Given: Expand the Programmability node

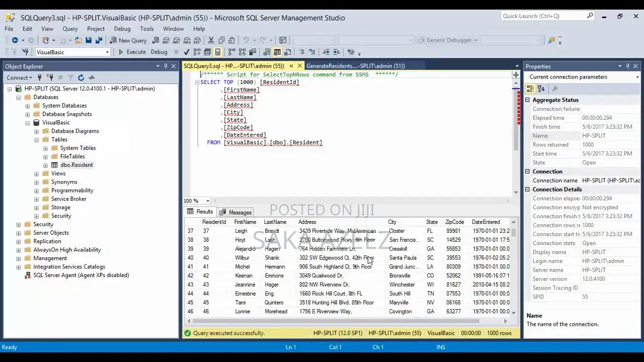Looking at the screenshot, I should pos(37,191).
